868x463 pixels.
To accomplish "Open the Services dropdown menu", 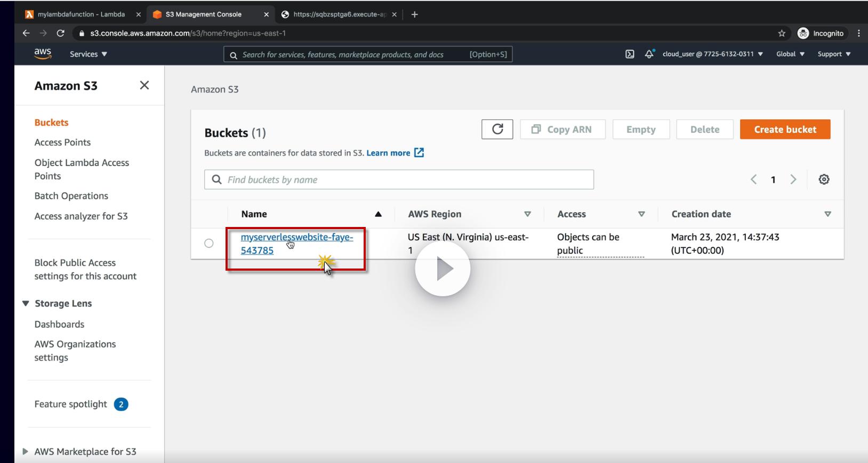I will pyautogui.click(x=89, y=54).
